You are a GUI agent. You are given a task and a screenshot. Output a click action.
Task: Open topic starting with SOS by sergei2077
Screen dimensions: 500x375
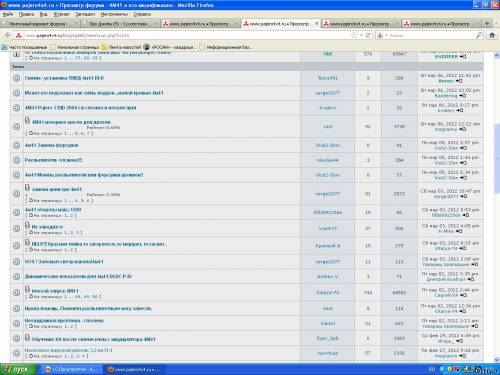pos(64,262)
